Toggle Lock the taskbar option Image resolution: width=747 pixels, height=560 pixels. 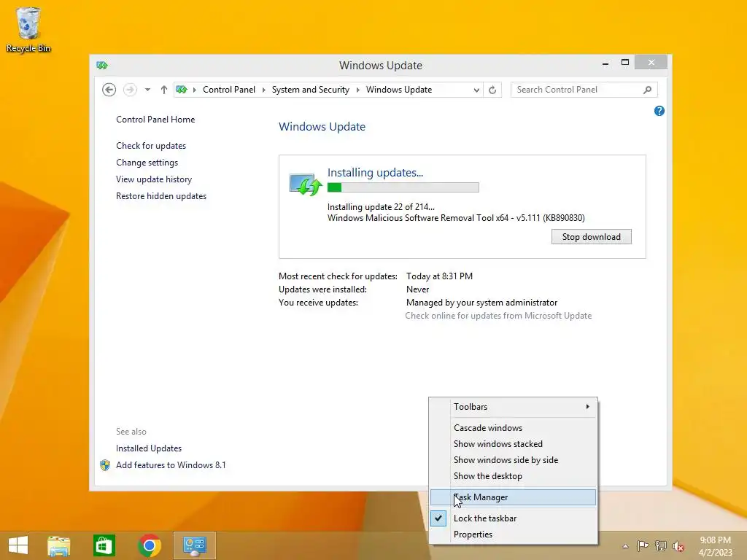[x=513, y=518]
